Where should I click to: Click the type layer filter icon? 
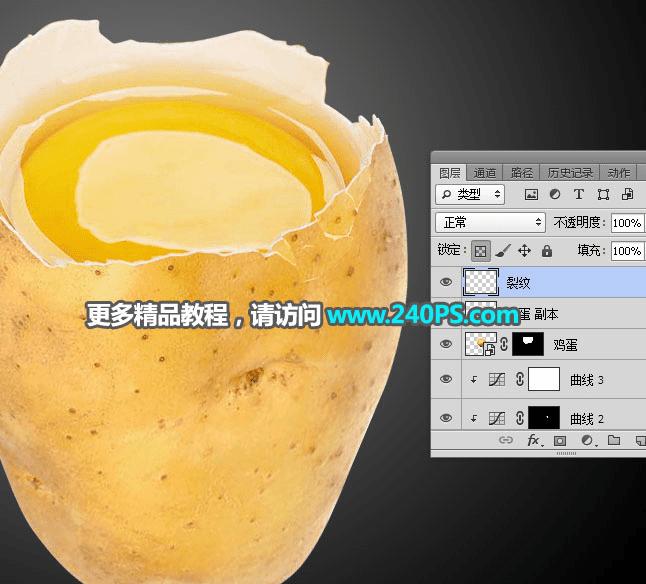point(578,194)
